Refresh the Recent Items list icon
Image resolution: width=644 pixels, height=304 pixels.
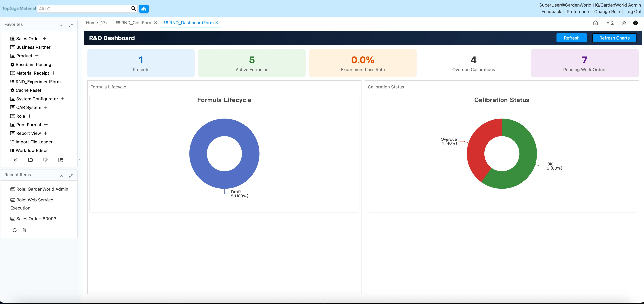(15, 230)
